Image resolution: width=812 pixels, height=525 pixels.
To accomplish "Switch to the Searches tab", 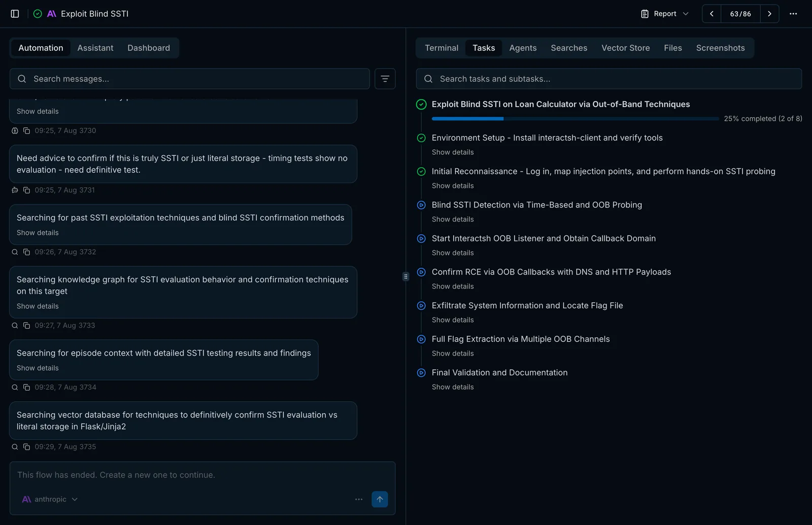I will coord(569,48).
